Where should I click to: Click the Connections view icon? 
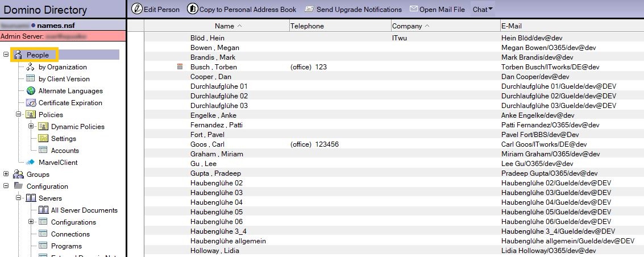point(43,234)
